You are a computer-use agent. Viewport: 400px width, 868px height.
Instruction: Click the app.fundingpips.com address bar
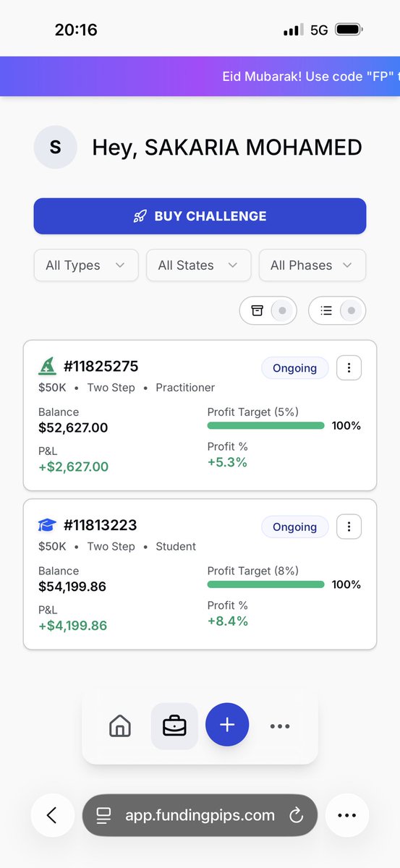(200, 815)
